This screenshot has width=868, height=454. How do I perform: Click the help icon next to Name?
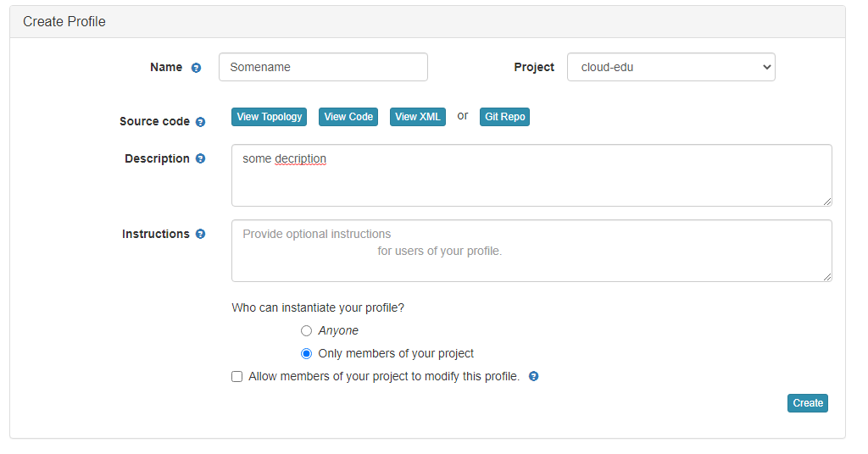pyautogui.click(x=196, y=68)
